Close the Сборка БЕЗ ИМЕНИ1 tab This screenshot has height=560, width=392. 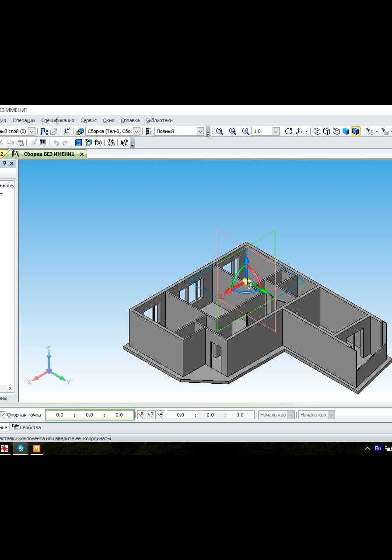tap(81, 154)
